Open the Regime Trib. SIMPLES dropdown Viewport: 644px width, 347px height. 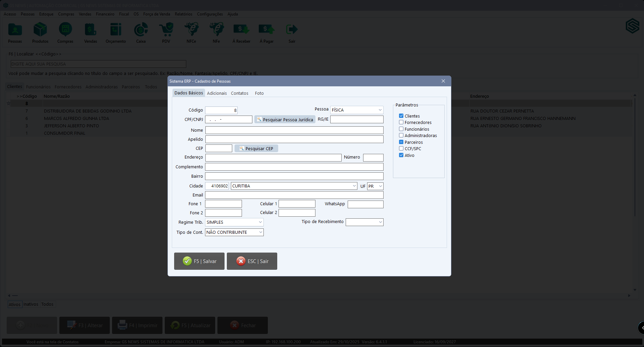260,222
